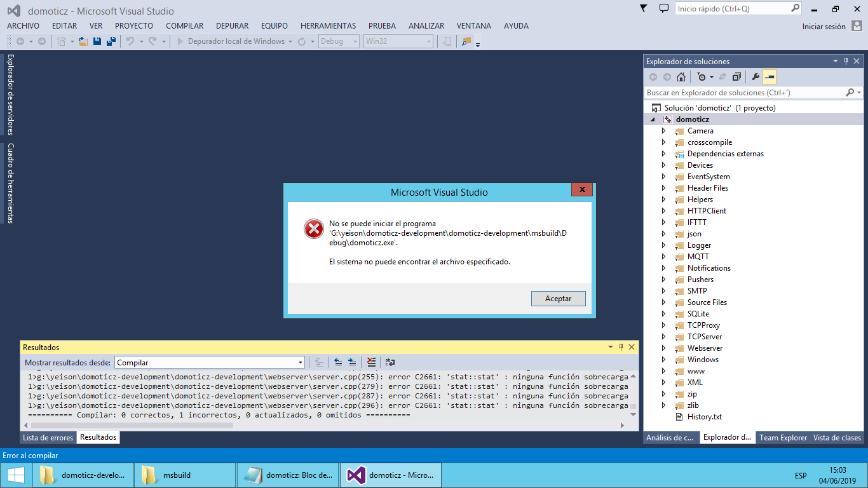Click the New Project toolbar icon
The image size is (868, 488).
pos(62,41)
